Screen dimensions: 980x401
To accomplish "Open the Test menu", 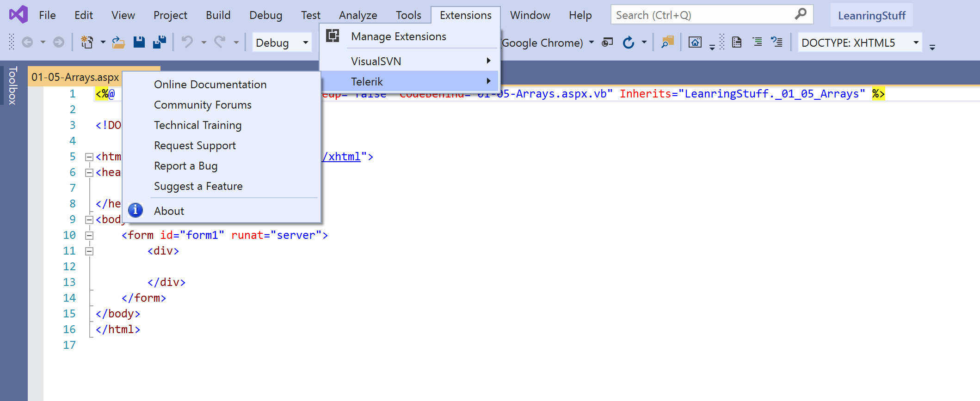I will [311, 15].
